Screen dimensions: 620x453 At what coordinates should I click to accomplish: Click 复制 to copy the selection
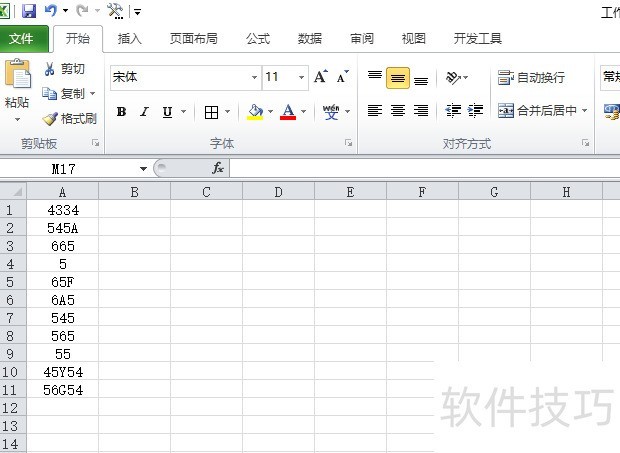64,94
